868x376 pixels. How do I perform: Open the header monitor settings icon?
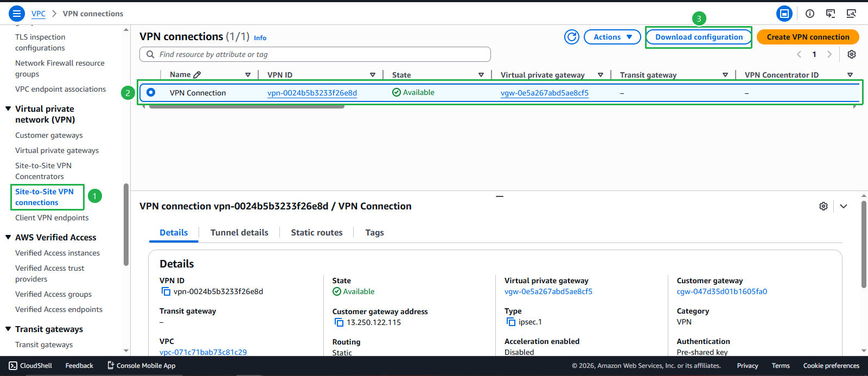(851, 14)
